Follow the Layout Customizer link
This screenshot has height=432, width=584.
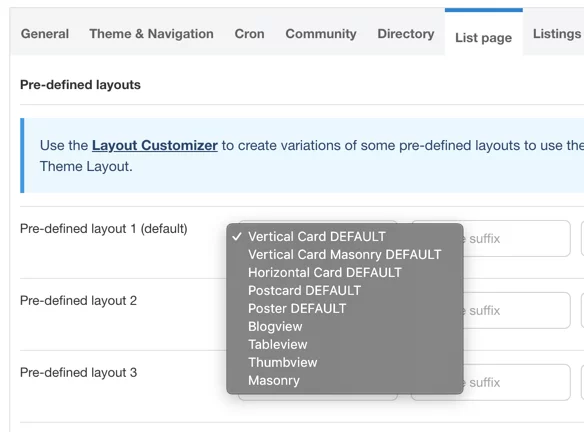[155, 145]
